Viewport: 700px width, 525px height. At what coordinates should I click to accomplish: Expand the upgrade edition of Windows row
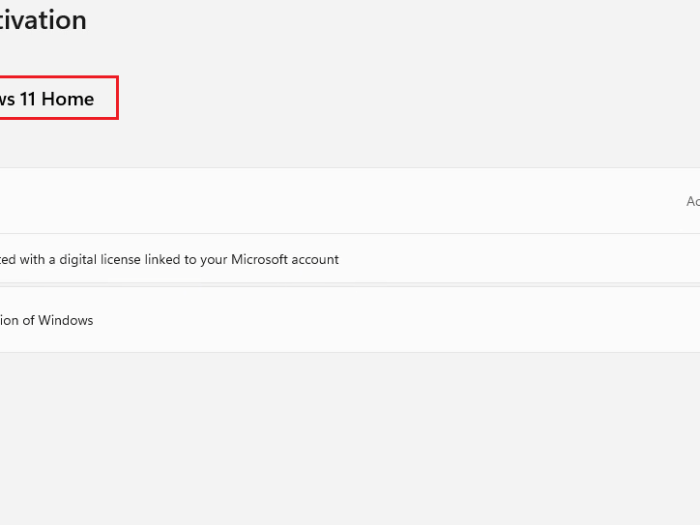[x=350, y=320]
